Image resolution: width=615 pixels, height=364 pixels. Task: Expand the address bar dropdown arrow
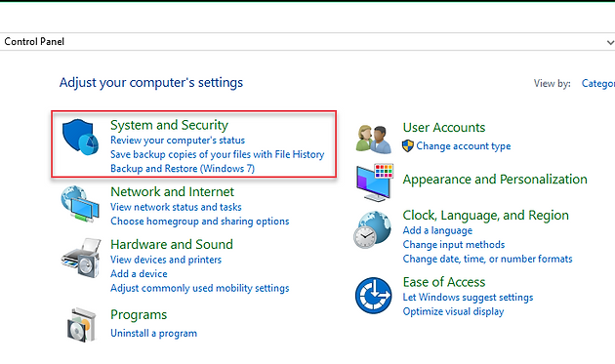tap(610, 42)
